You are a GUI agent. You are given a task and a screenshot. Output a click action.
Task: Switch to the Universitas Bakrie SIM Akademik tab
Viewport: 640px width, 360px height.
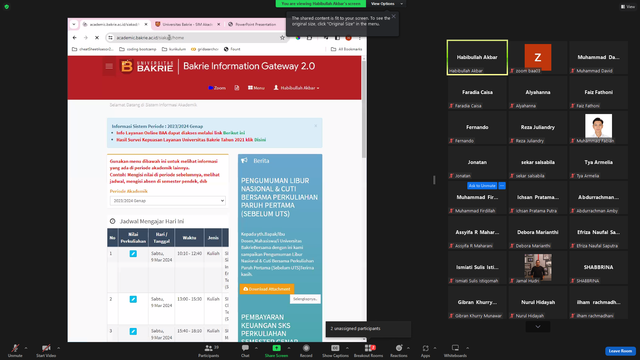[x=187, y=24]
